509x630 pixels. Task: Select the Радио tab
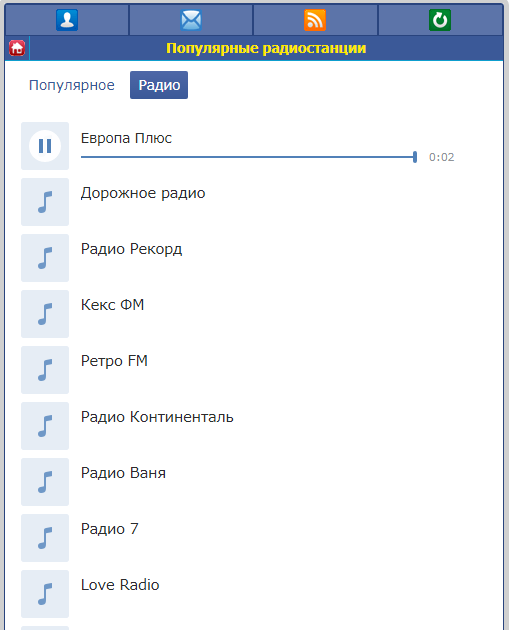pos(159,85)
